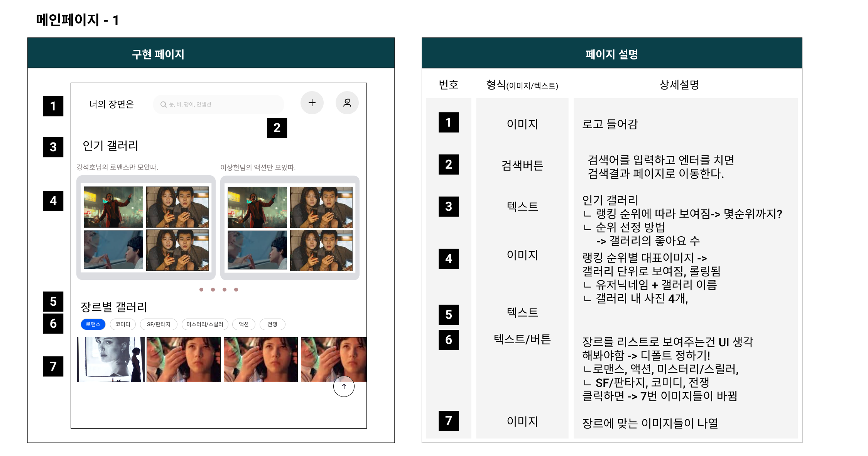Select the third carousel dot indicator
The height and width of the screenshot is (456, 868).
(224, 289)
